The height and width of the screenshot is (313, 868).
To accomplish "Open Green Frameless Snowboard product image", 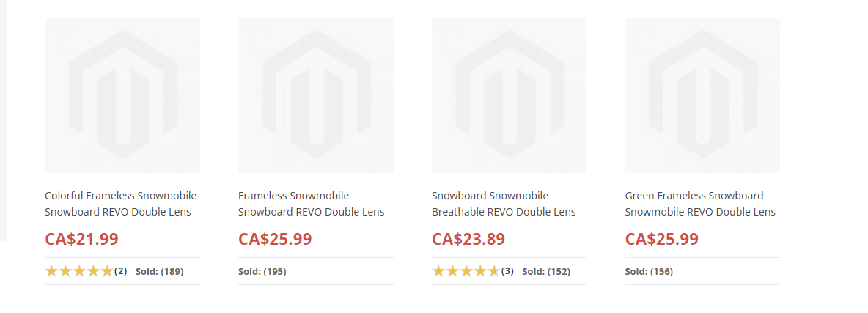I will [x=702, y=95].
